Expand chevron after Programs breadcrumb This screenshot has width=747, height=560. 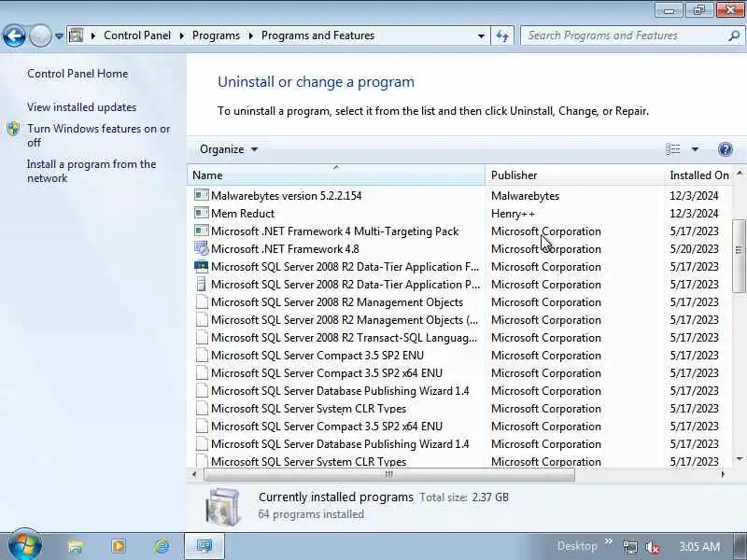[251, 35]
